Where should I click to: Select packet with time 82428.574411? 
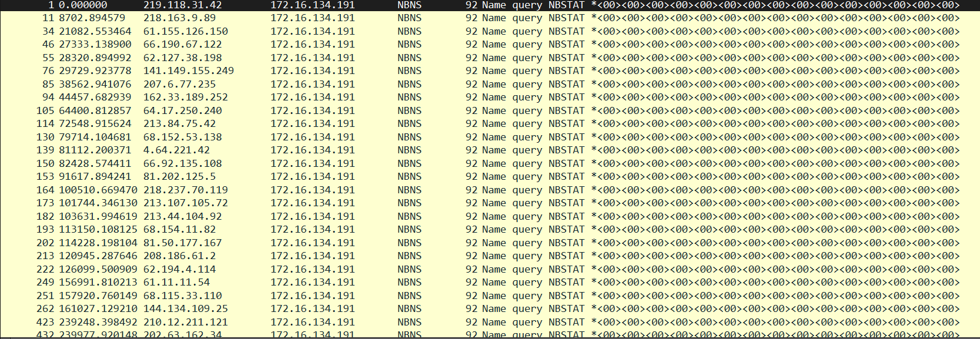pyautogui.click(x=490, y=163)
